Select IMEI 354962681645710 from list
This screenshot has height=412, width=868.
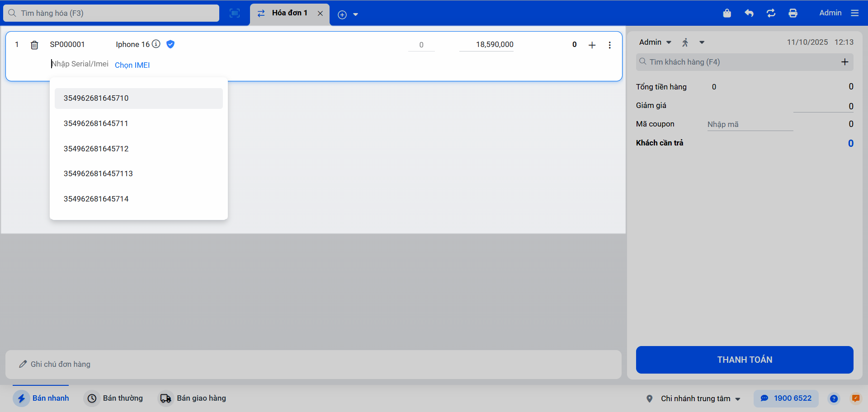139,98
